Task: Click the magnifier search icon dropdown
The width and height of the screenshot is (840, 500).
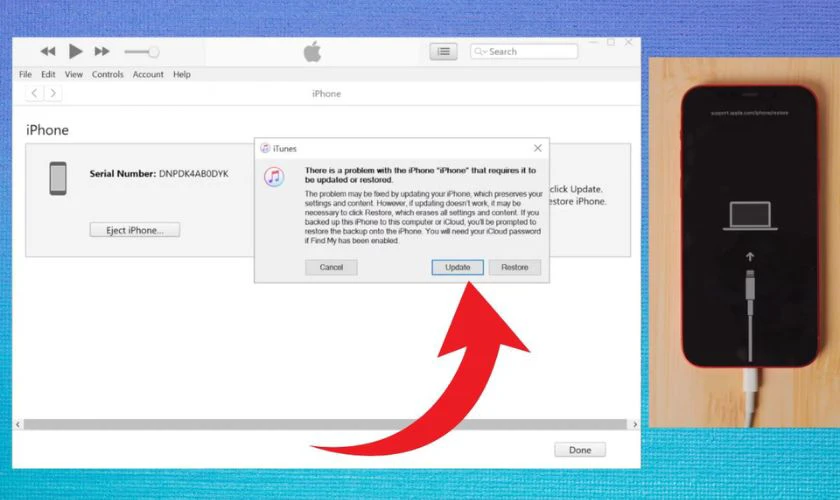Action: 479,51
